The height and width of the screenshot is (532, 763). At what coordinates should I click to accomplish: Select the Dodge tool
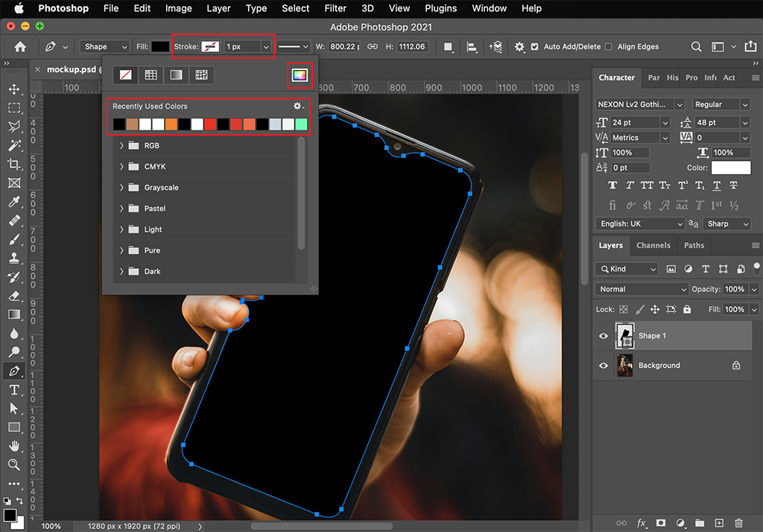(14, 352)
